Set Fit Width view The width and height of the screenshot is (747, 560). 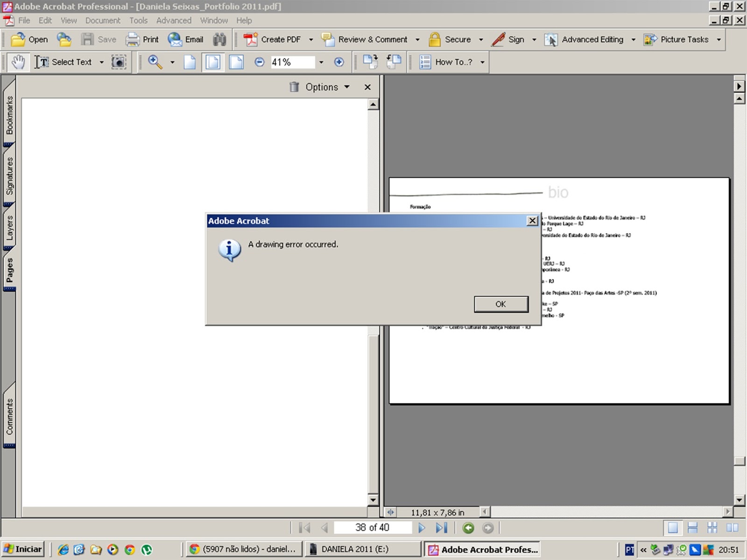point(236,62)
